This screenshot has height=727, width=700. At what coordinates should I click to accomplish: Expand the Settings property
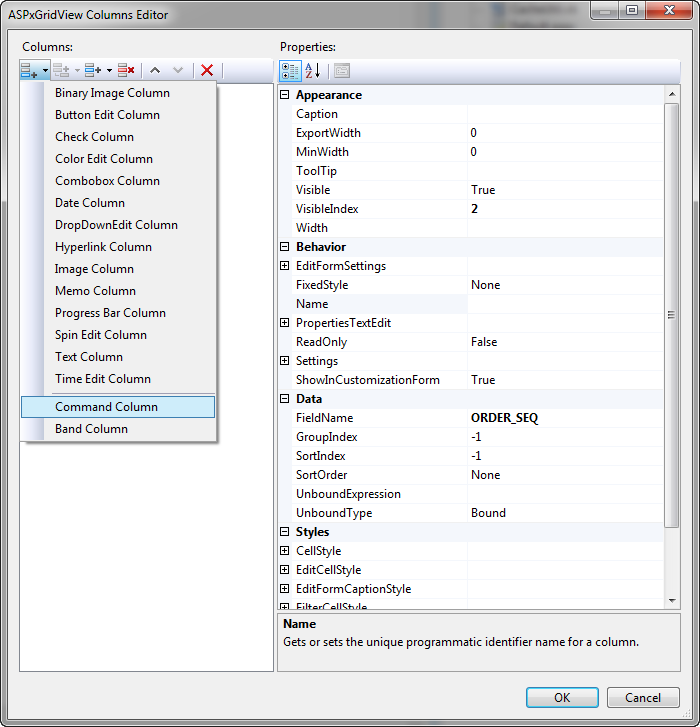tap(285, 361)
